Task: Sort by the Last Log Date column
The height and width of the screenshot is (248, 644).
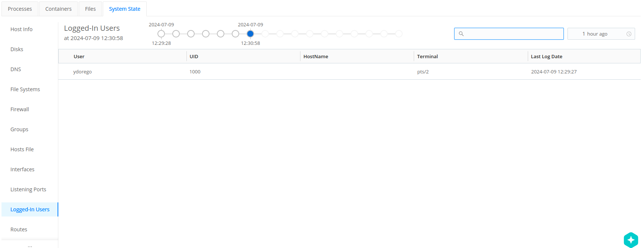Action: coord(546,56)
